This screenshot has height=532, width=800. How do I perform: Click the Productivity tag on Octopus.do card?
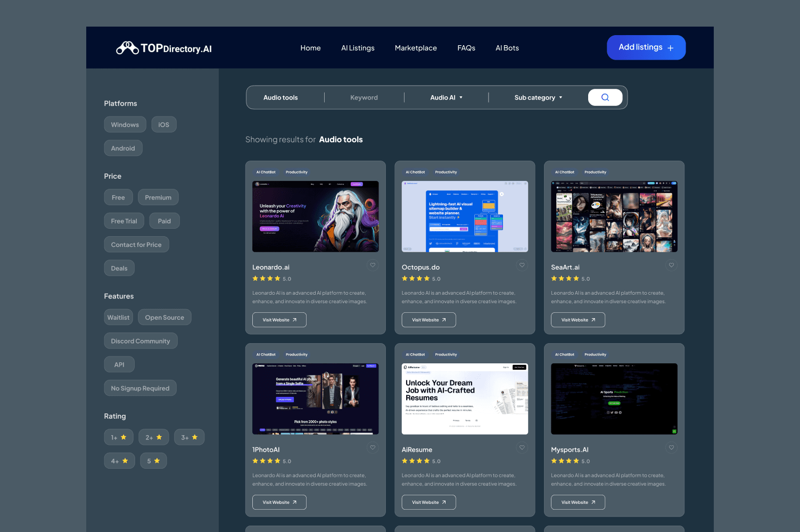pos(446,172)
